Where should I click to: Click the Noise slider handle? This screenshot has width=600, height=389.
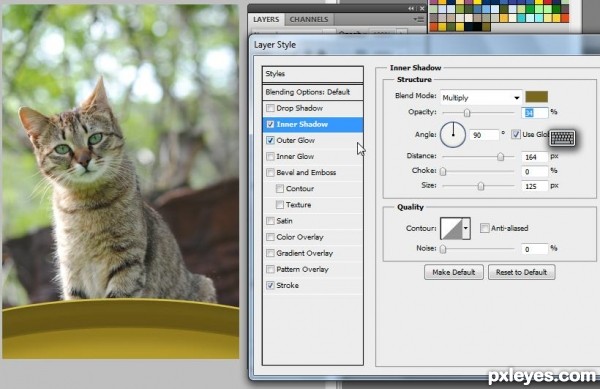(x=443, y=249)
